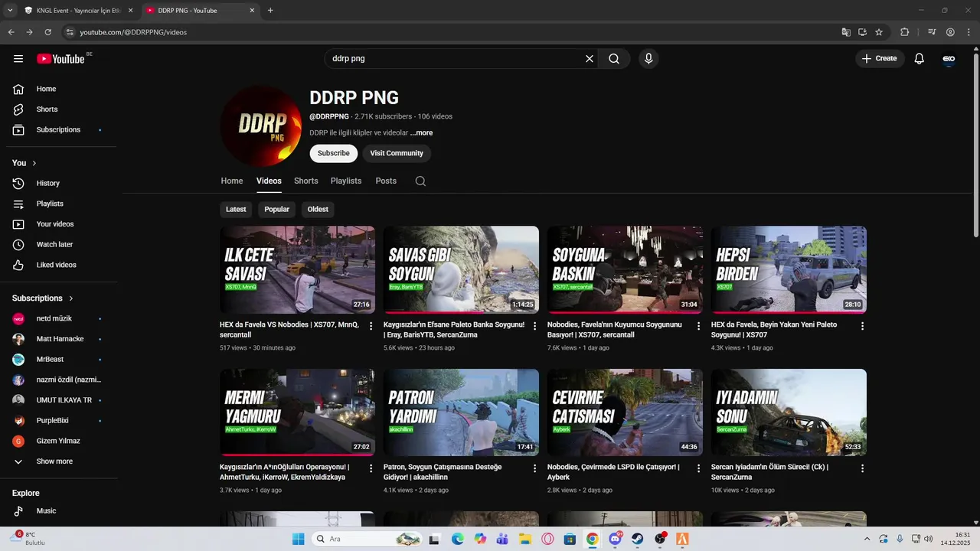Switch to the channel Shorts tab

(305, 181)
